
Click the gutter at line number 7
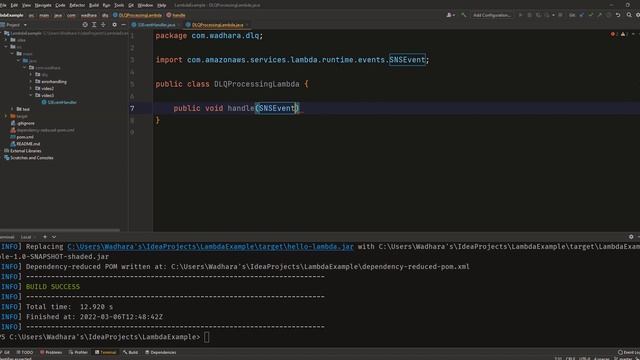point(132,109)
